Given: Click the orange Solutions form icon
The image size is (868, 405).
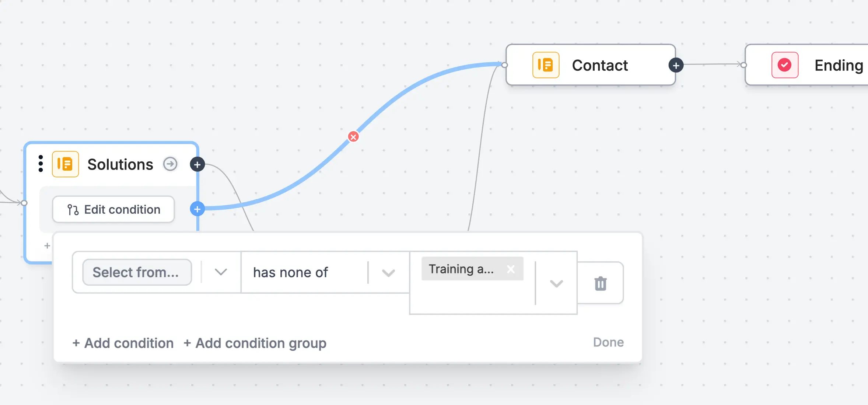Looking at the screenshot, I should click(65, 164).
